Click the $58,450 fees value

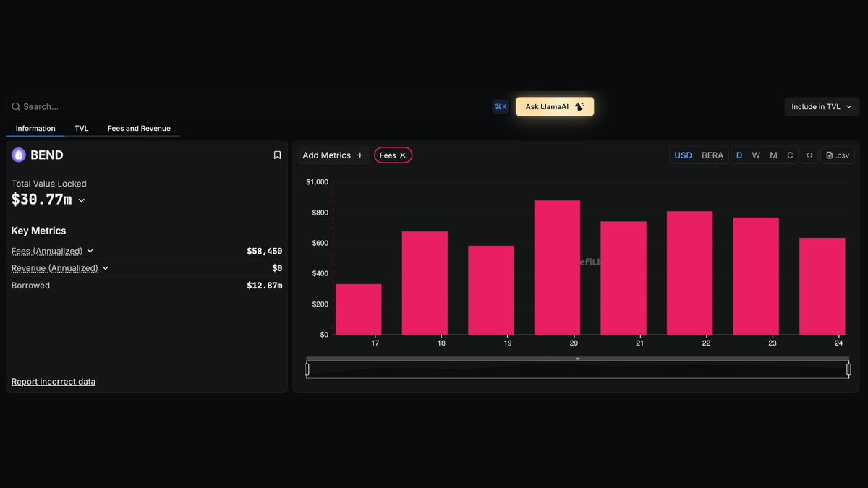point(264,251)
